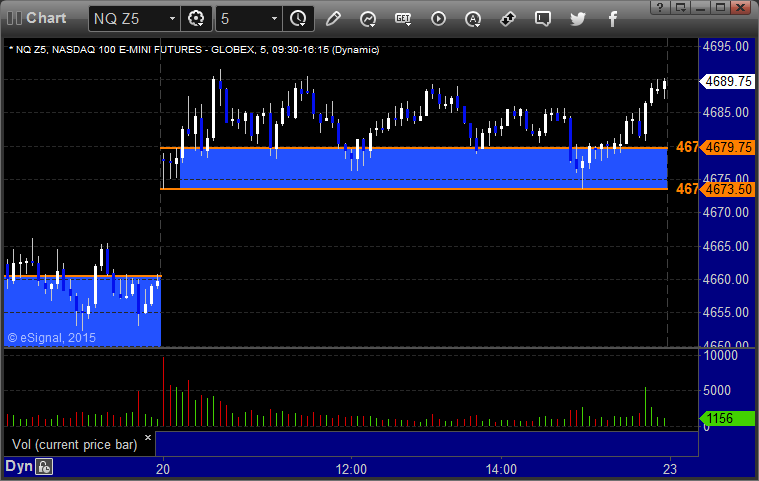The width and height of the screenshot is (759, 481).
Task: Click the 4695.00 price axis label
Action: (x=726, y=46)
